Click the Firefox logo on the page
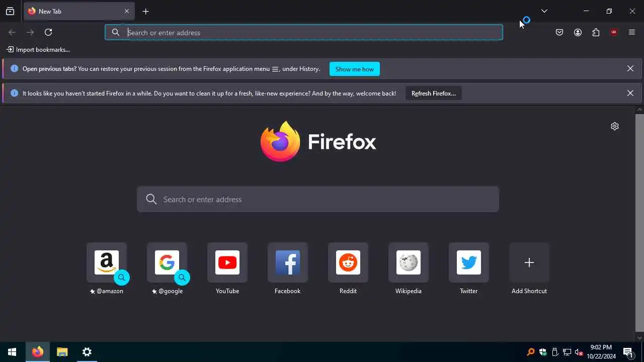The image size is (644, 362). coord(318,141)
